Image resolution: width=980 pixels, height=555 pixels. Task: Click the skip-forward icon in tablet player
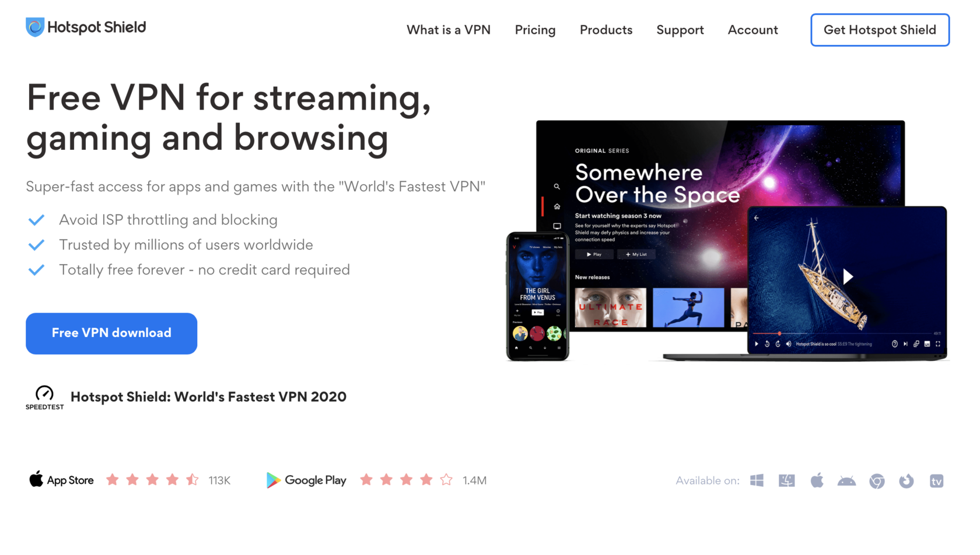point(778,344)
